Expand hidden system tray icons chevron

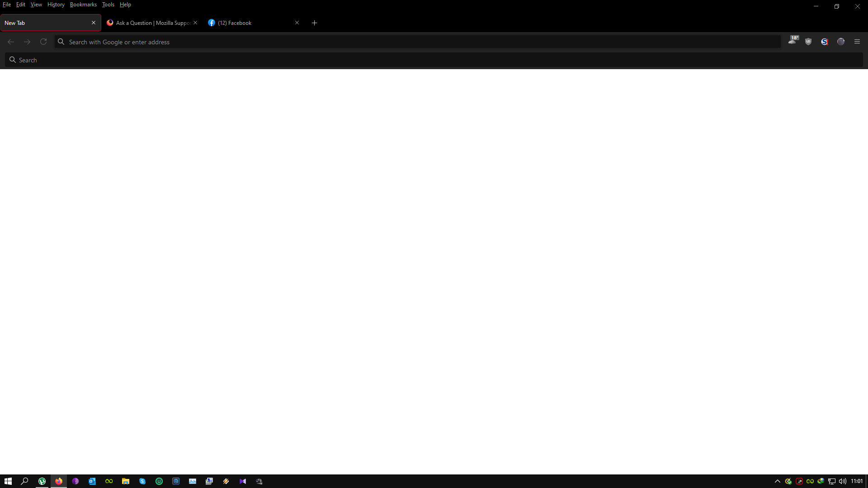pos(778,481)
